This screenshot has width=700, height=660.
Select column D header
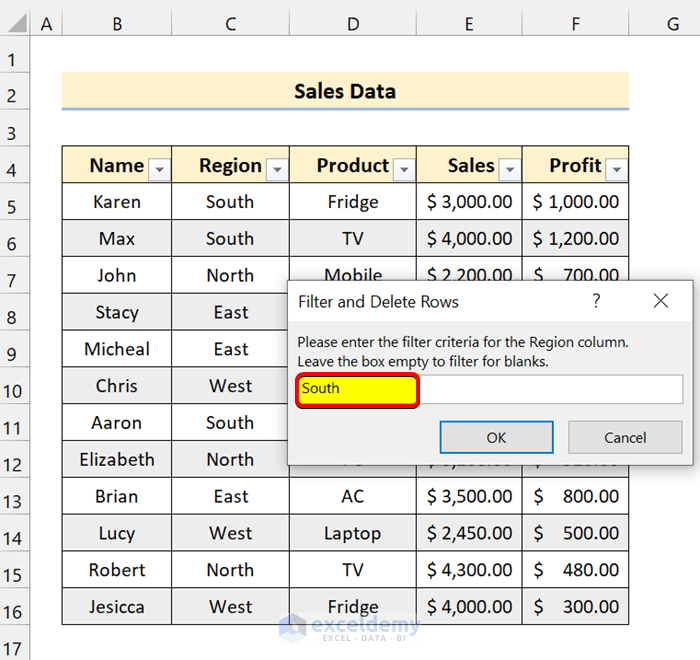click(x=353, y=23)
